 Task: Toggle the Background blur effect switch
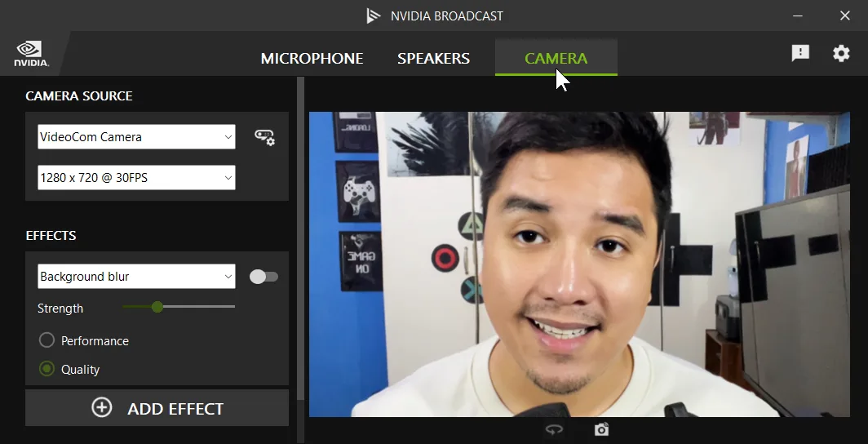point(263,277)
